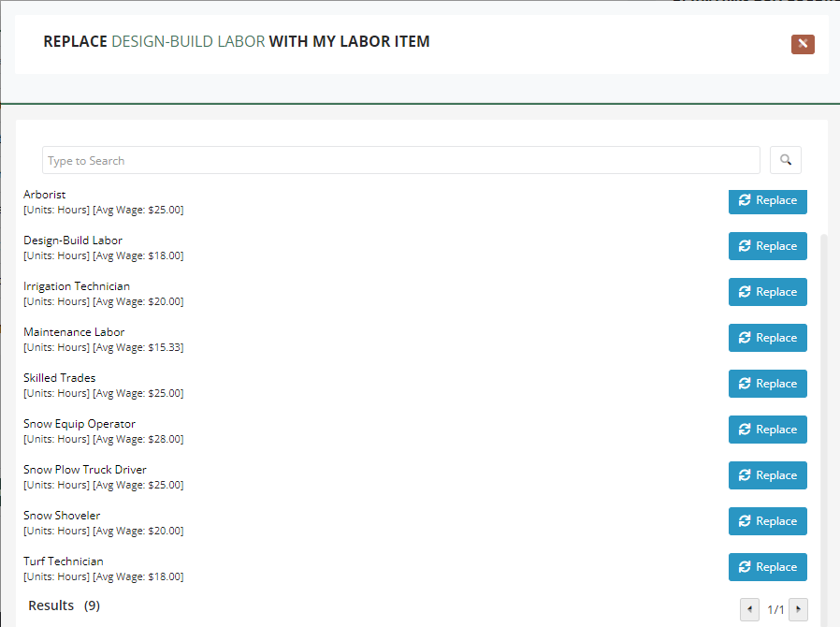This screenshot has height=627, width=840.
Task: Close the replace labor item dialog
Action: pyautogui.click(x=803, y=44)
